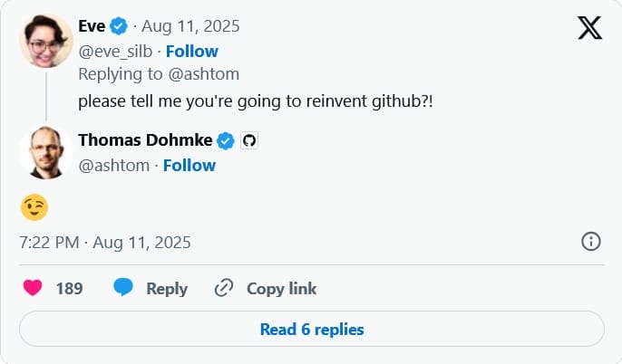Click the 189 likes count

pos(69,288)
